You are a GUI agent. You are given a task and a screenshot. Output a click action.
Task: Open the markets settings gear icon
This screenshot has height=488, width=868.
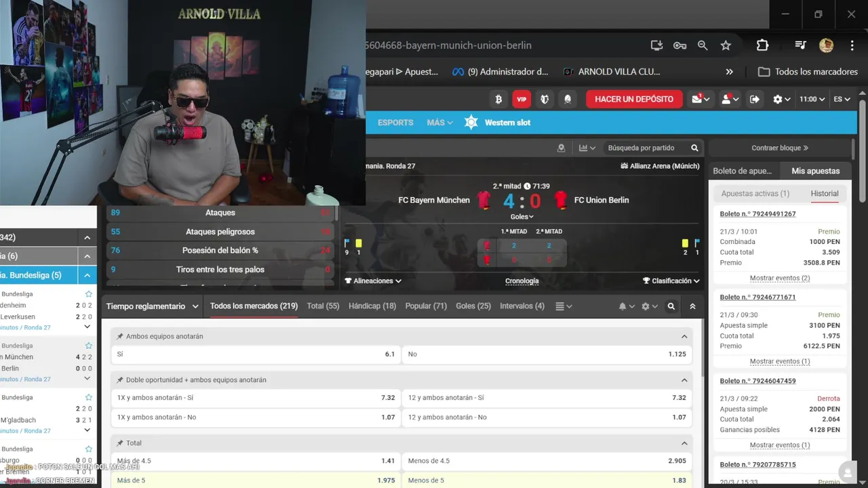pyautogui.click(x=650, y=306)
